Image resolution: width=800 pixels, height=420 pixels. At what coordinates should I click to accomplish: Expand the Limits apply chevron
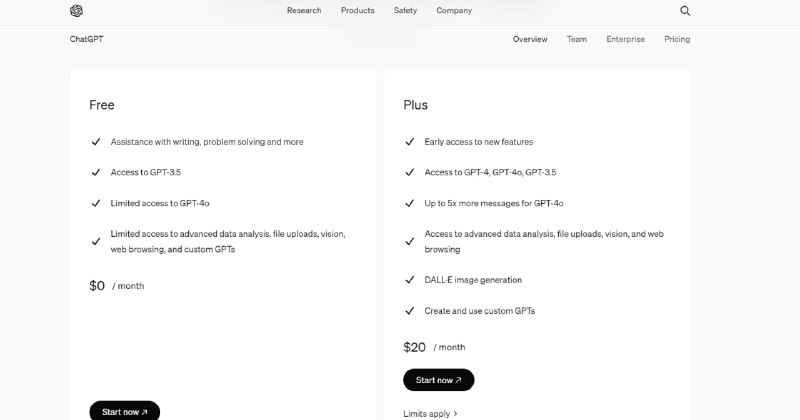click(x=456, y=413)
